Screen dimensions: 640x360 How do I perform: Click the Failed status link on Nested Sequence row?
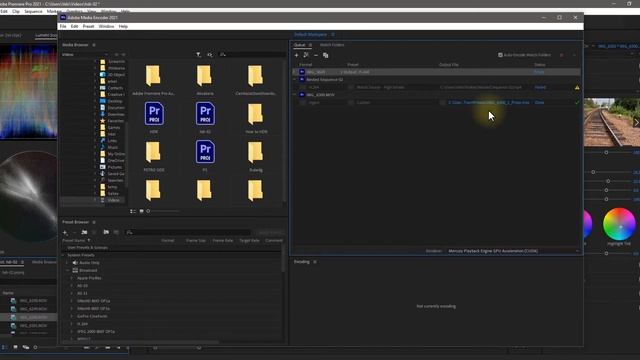point(540,87)
